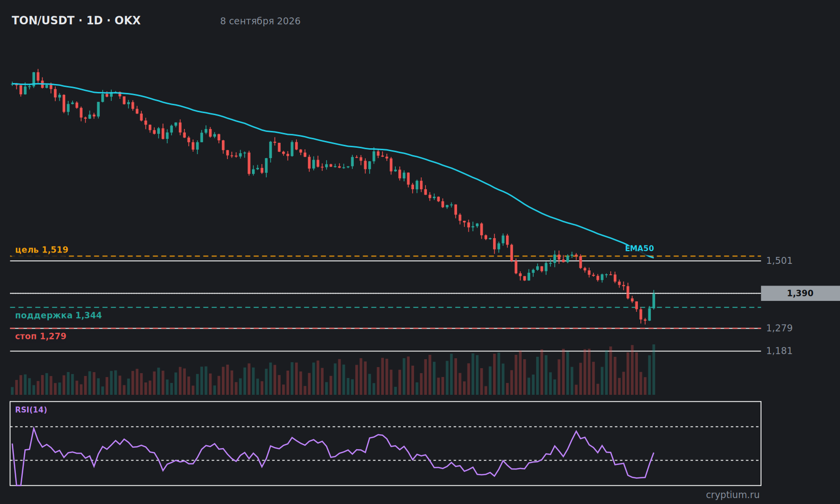Click the EMA50 line label
The image size is (840, 504).
pos(639,249)
